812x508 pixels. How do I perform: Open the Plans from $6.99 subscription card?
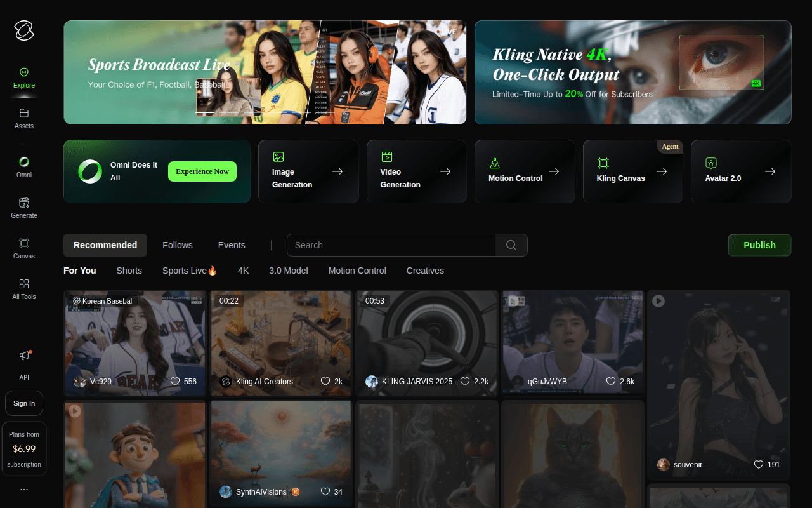pos(24,449)
